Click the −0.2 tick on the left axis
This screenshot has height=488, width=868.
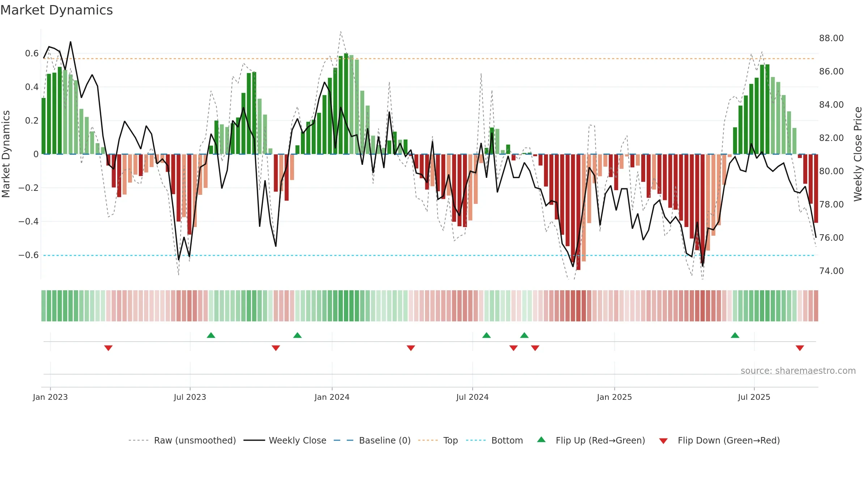point(29,188)
